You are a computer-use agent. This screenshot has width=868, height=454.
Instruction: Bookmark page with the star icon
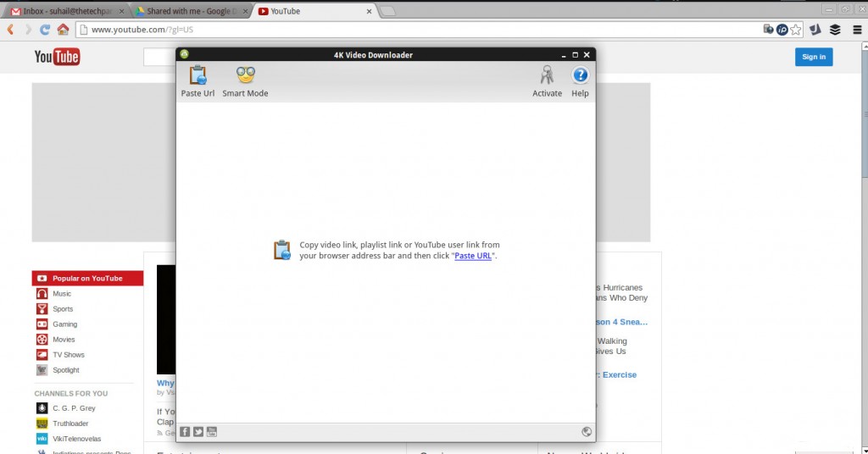(x=795, y=30)
